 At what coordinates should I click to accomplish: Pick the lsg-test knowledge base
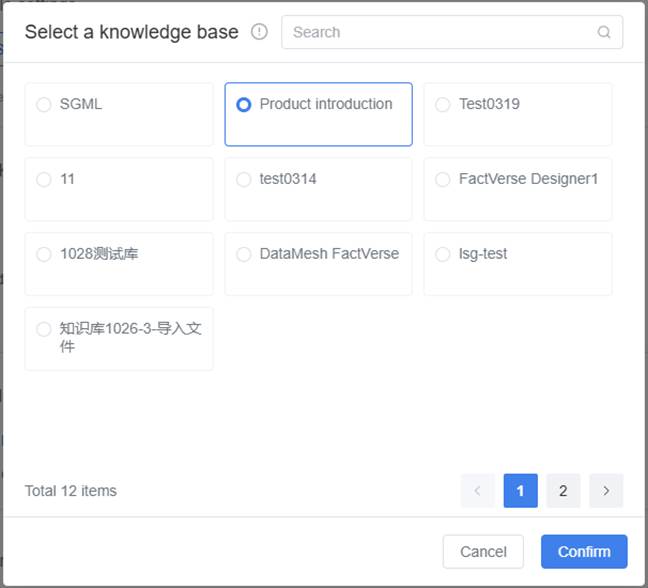point(443,255)
